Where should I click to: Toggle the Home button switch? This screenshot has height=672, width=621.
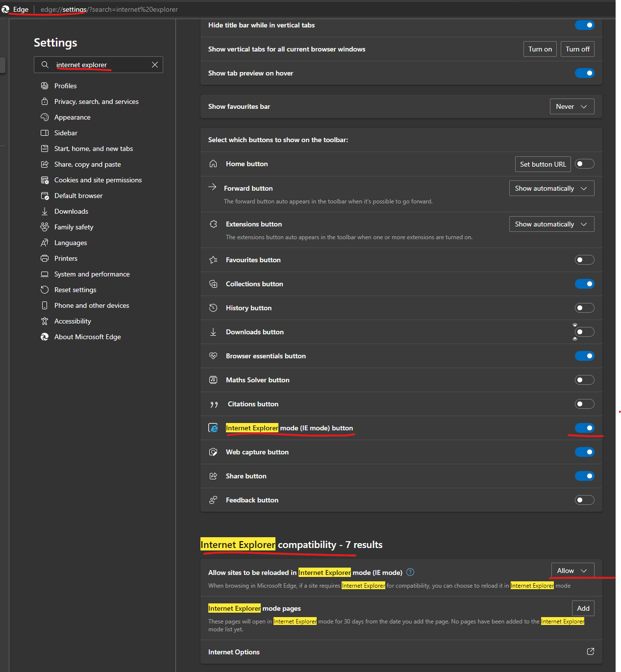pyautogui.click(x=584, y=164)
